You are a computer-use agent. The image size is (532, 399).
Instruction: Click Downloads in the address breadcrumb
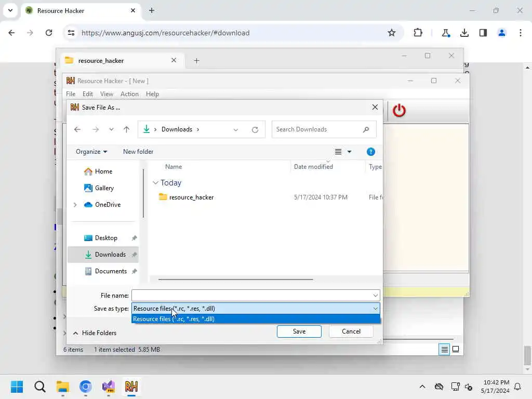coord(177,129)
